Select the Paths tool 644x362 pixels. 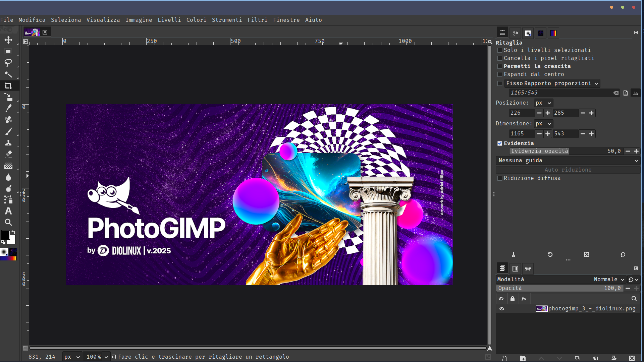coord(8,200)
